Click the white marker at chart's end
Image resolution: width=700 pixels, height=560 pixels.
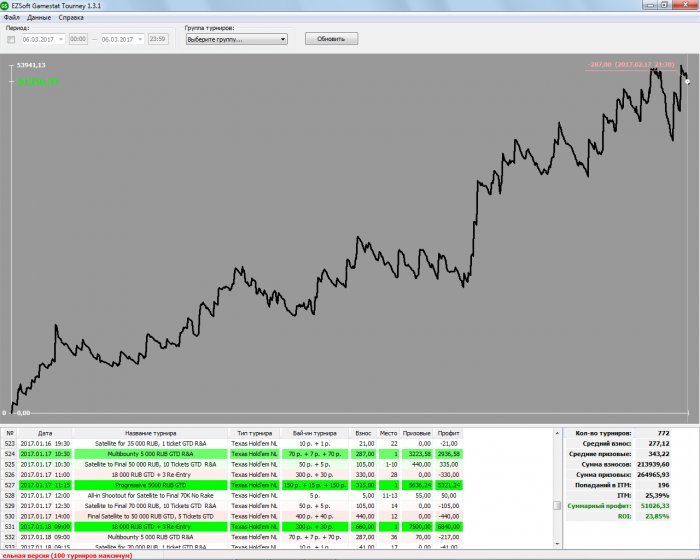[x=687, y=81]
